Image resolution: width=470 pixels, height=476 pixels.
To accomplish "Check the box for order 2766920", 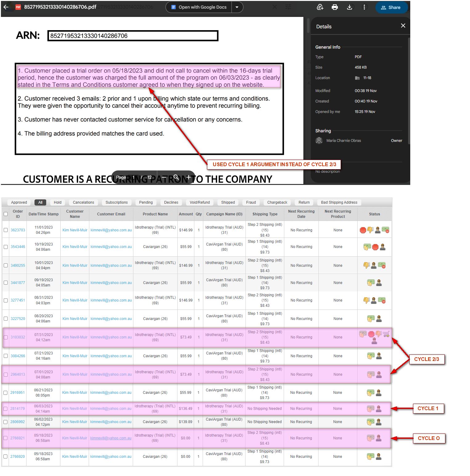I will click(5, 457).
